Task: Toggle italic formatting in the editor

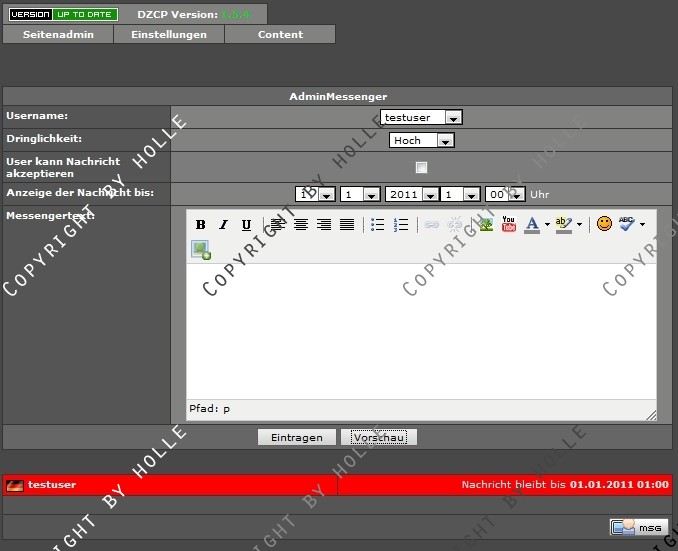Action: point(223,225)
